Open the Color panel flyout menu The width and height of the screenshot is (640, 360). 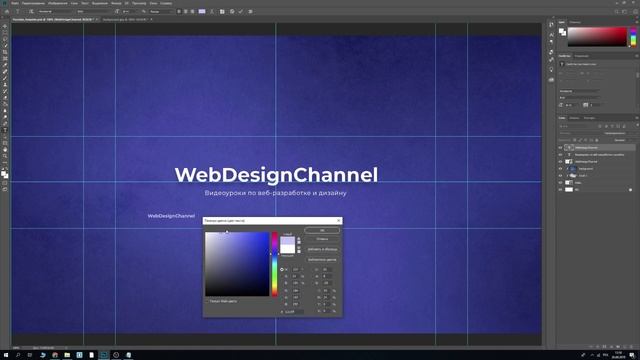click(x=636, y=22)
